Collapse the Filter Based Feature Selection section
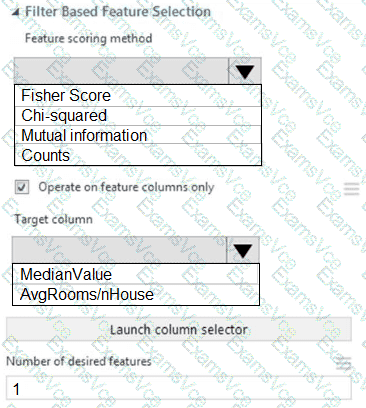Image resolution: width=366 pixels, height=408 pixels. pyautogui.click(x=15, y=13)
